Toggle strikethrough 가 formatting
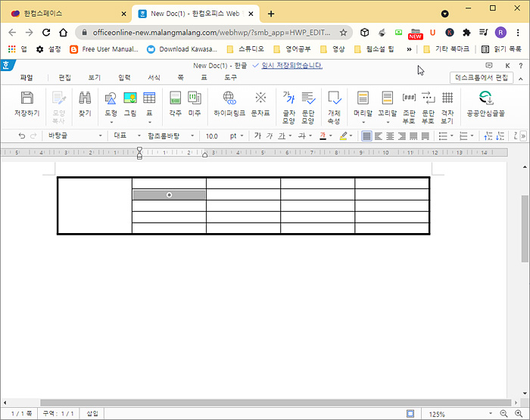Viewport: 530px width, 420px height. 301,135
